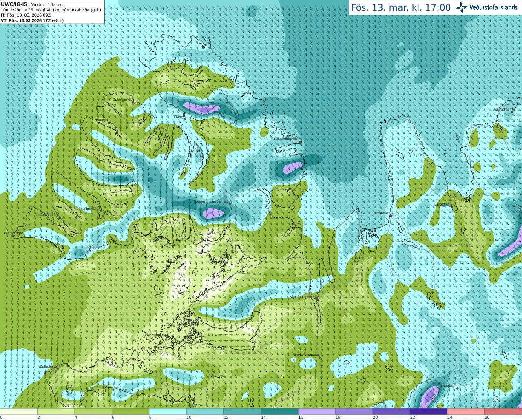Screen dimensions: 522x420
Task: Select the Steingrímsfjarðarheiði station marker
Action: click(x=230, y=203)
